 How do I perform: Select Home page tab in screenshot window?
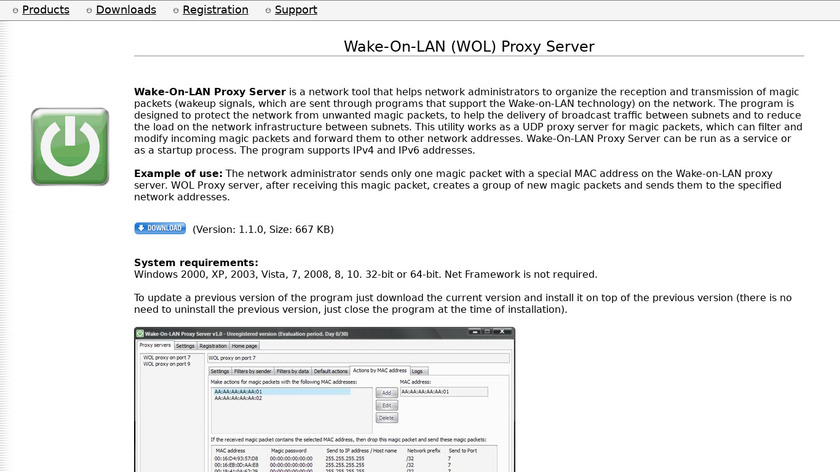(244, 346)
